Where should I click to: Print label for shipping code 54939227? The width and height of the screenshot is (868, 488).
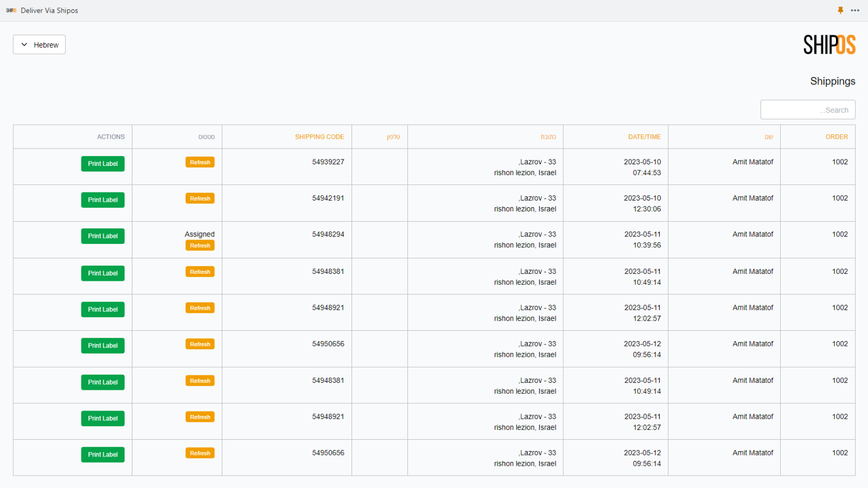click(x=103, y=163)
